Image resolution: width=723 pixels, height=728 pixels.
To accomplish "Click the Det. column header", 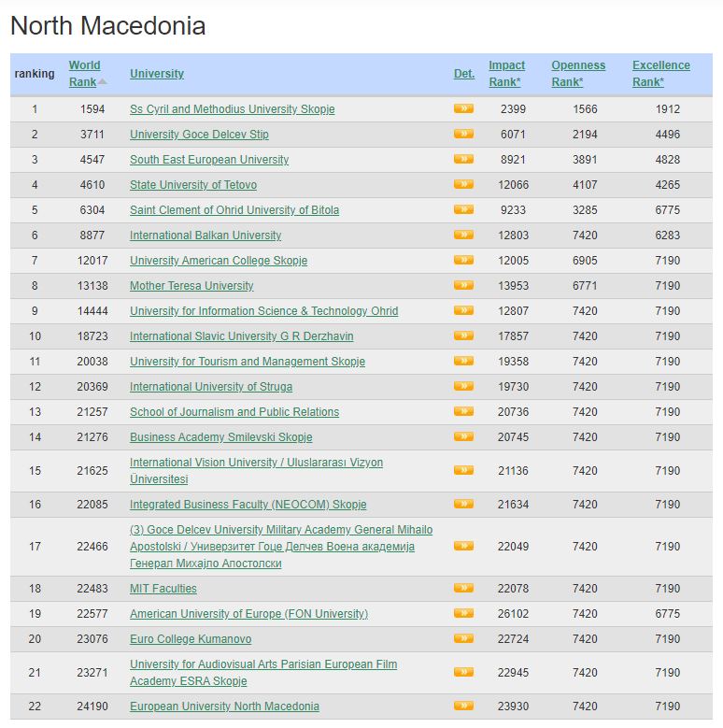I will click(x=463, y=74).
